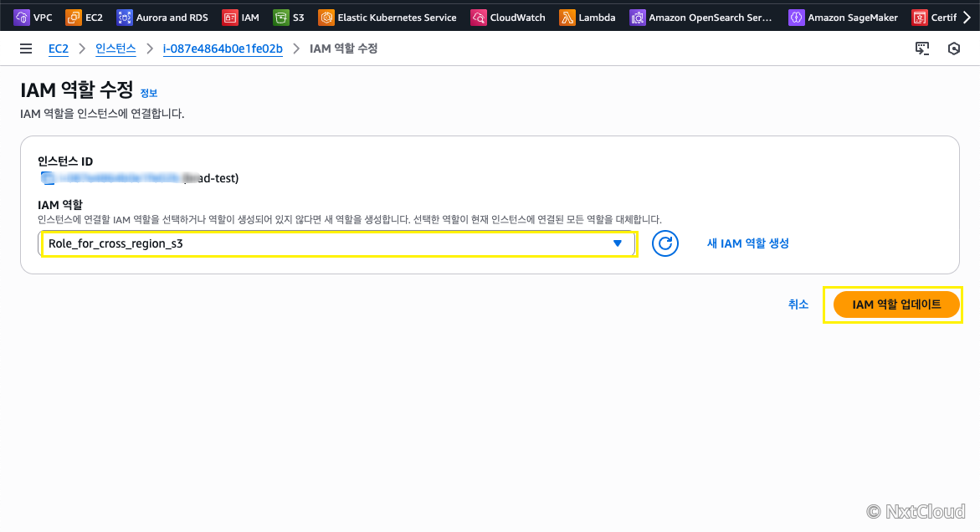Image resolution: width=980 pixels, height=532 pixels.
Task: Select the Amazon SageMaker label
Action: point(853,18)
